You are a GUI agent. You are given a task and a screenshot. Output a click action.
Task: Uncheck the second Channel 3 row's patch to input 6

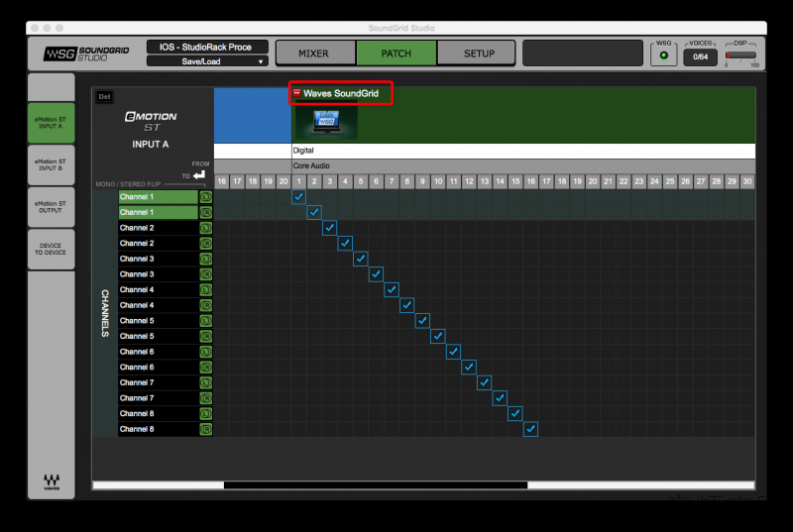[x=376, y=274]
